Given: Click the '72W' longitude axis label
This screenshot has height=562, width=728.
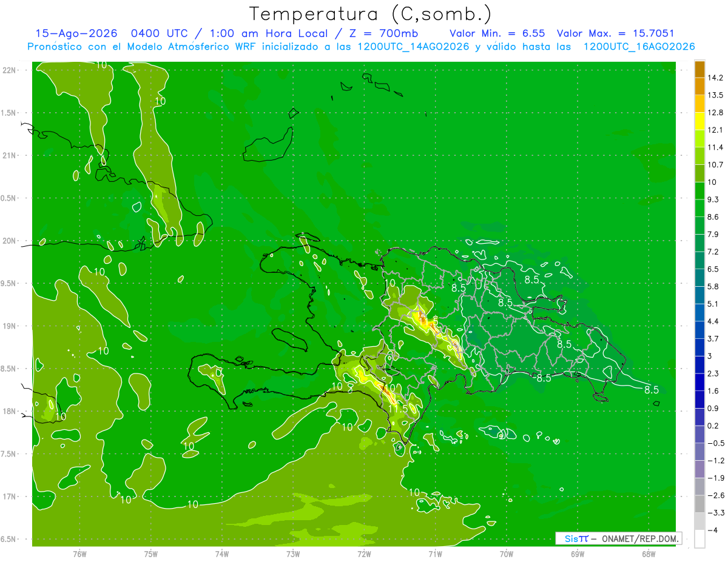Looking at the screenshot, I should (364, 554).
